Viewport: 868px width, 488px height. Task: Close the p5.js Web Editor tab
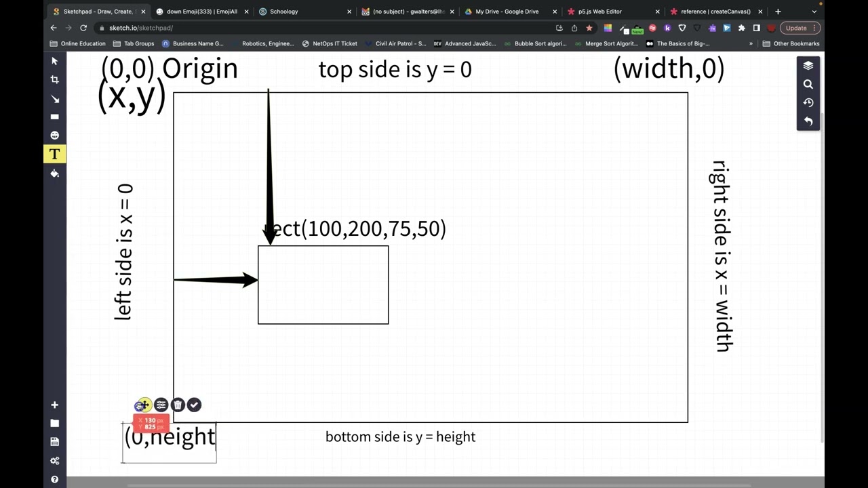tap(657, 12)
